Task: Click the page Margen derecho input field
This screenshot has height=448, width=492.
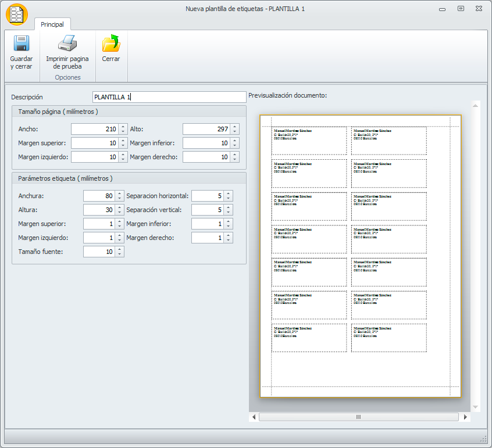Action: click(x=206, y=157)
